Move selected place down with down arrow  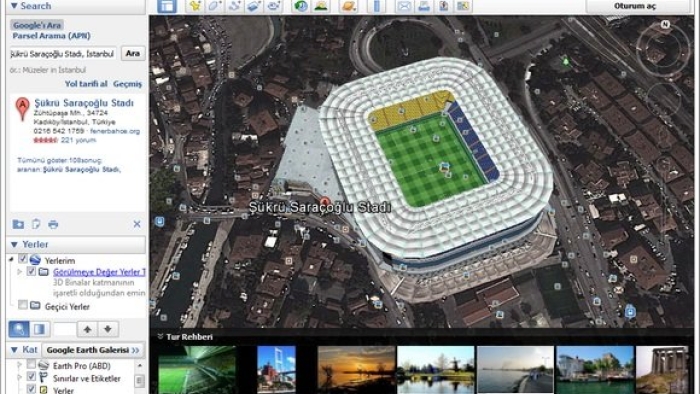click(108, 329)
